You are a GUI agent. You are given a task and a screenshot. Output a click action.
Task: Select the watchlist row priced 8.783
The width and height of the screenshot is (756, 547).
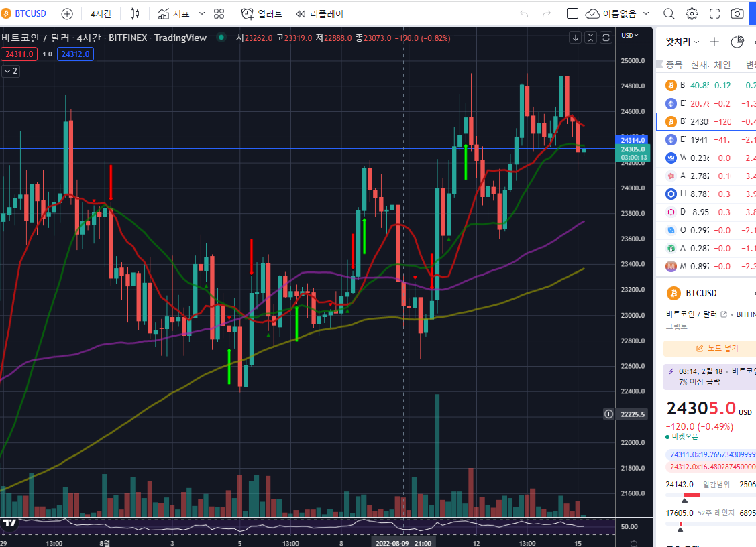click(x=706, y=194)
